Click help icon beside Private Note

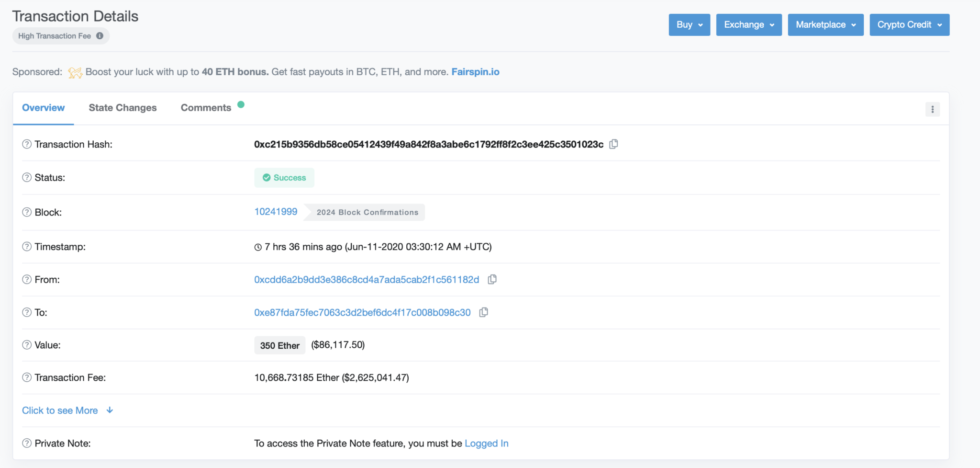[x=27, y=443]
